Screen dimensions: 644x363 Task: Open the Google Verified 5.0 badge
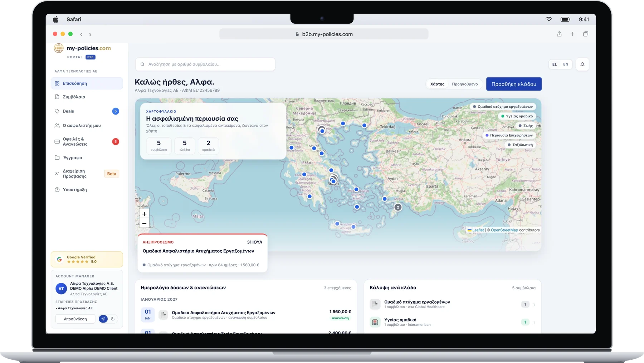pyautogui.click(x=87, y=260)
